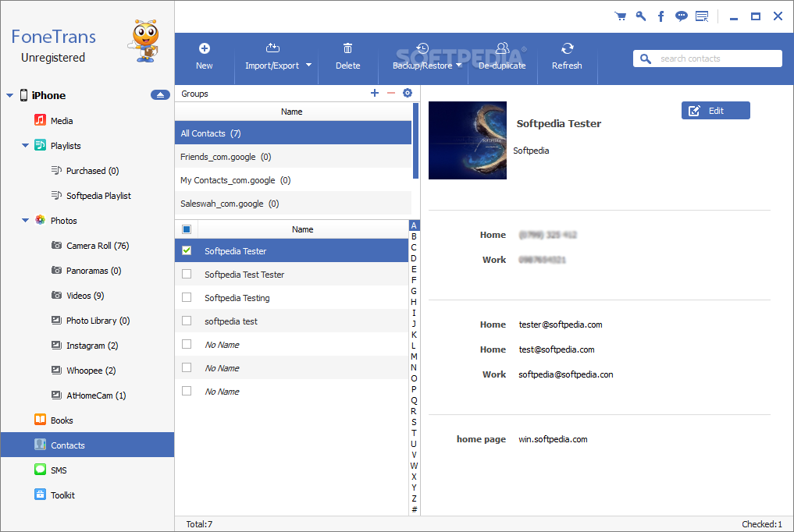Open Videos (9) album
The width and height of the screenshot is (794, 532).
click(x=84, y=296)
